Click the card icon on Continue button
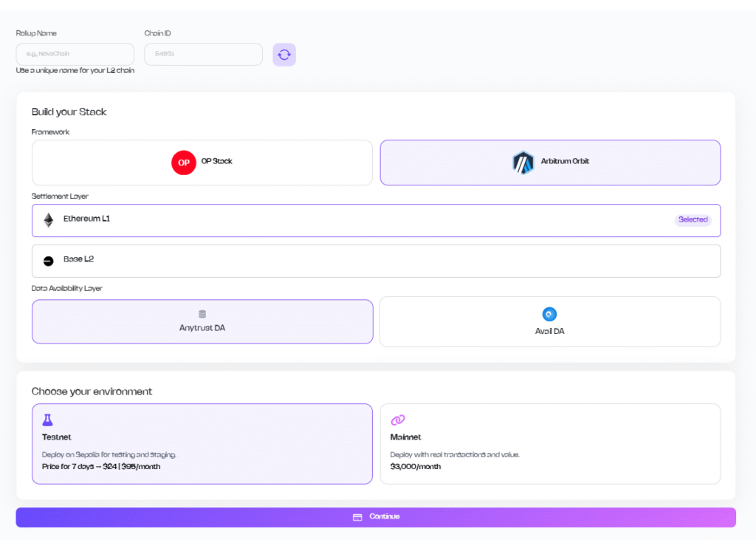The width and height of the screenshot is (756, 540). [x=357, y=517]
